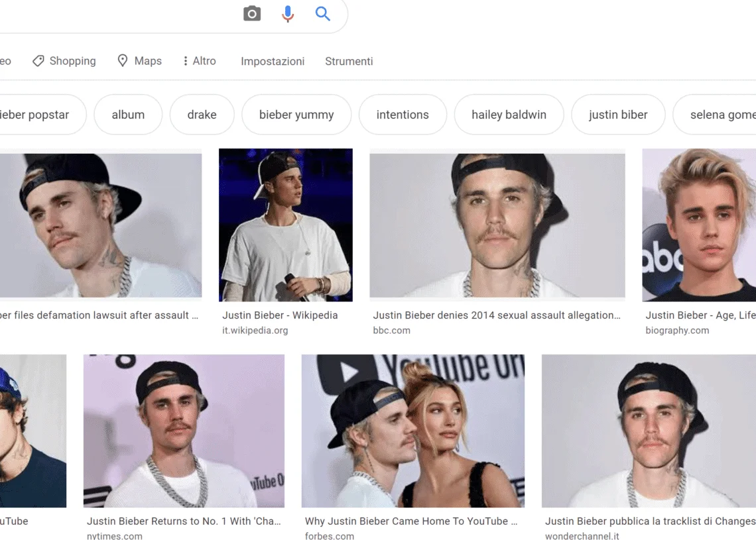Screen dimensions: 756x540
Task: Click the Maps location pin icon
Action: click(123, 61)
